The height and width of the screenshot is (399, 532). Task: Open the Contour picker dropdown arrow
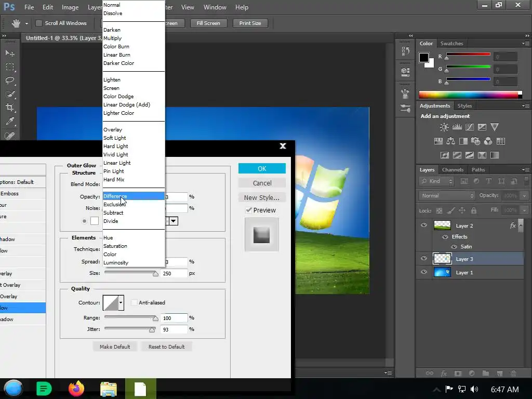pos(121,303)
